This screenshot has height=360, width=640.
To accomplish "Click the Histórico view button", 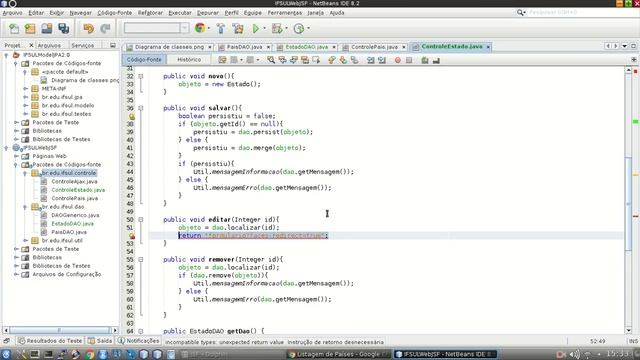I will pos(189,60).
